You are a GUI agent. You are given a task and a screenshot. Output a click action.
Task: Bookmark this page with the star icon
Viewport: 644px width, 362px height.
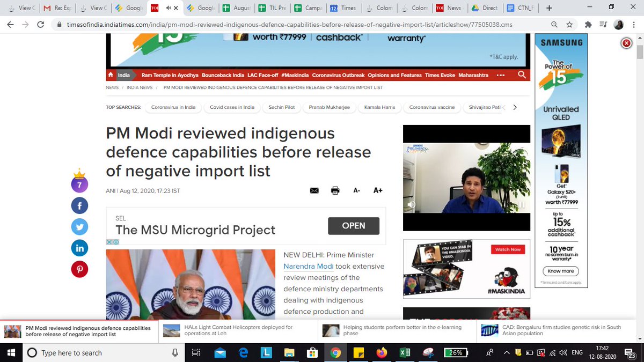click(569, 25)
